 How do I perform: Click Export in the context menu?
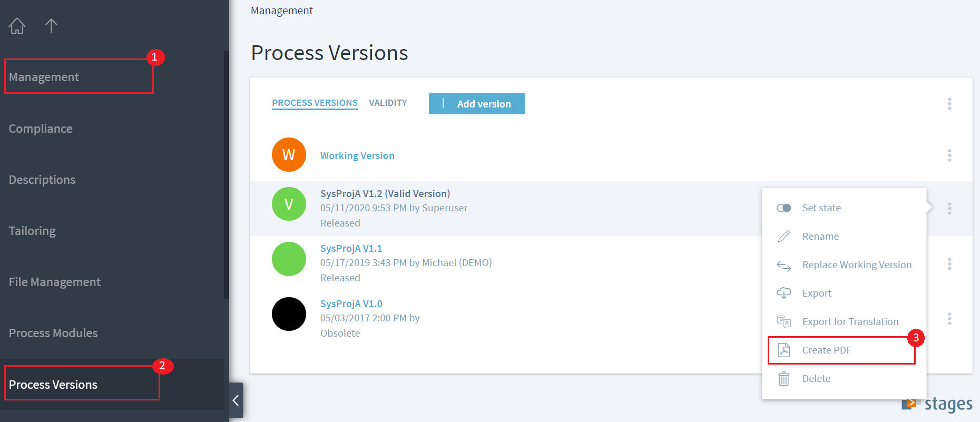(816, 293)
